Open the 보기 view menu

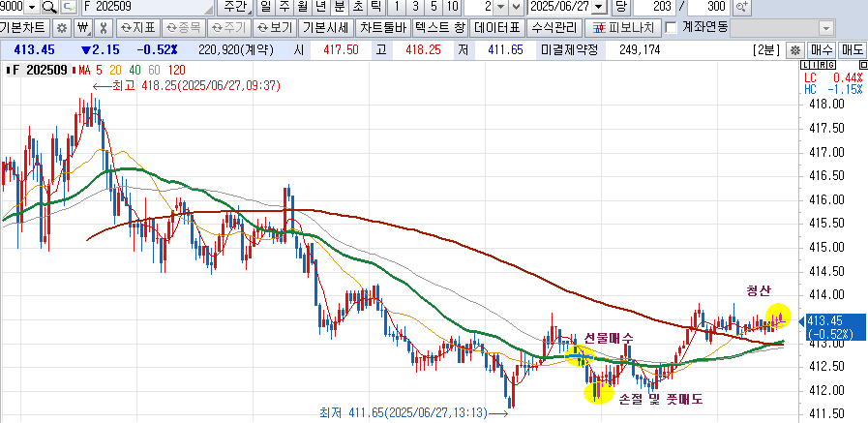click(x=275, y=28)
